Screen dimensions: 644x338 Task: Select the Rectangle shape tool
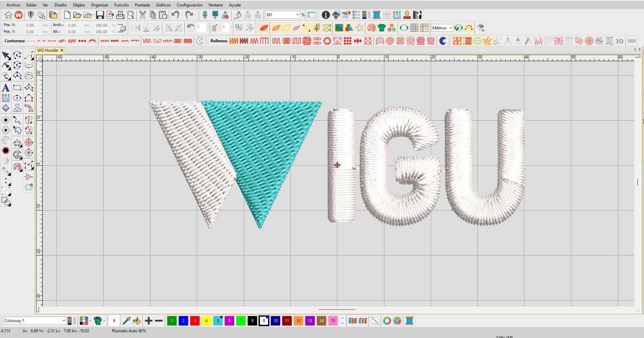point(17,88)
